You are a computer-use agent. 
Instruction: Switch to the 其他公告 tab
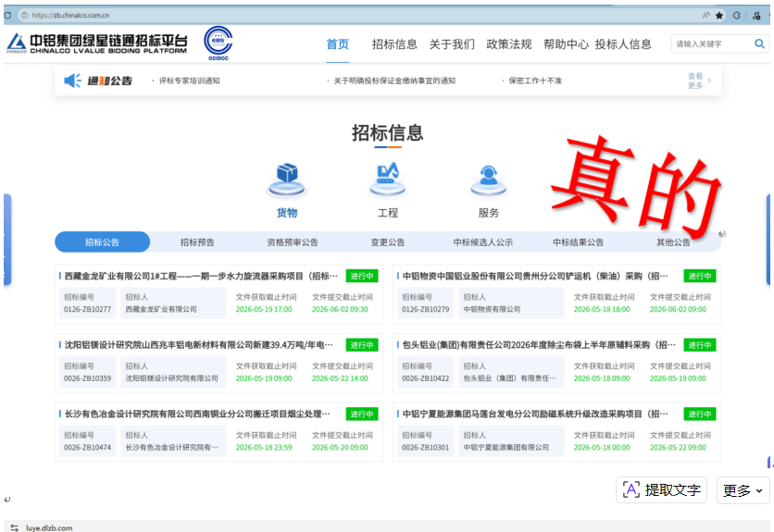pyautogui.click(x=673, y=242)
